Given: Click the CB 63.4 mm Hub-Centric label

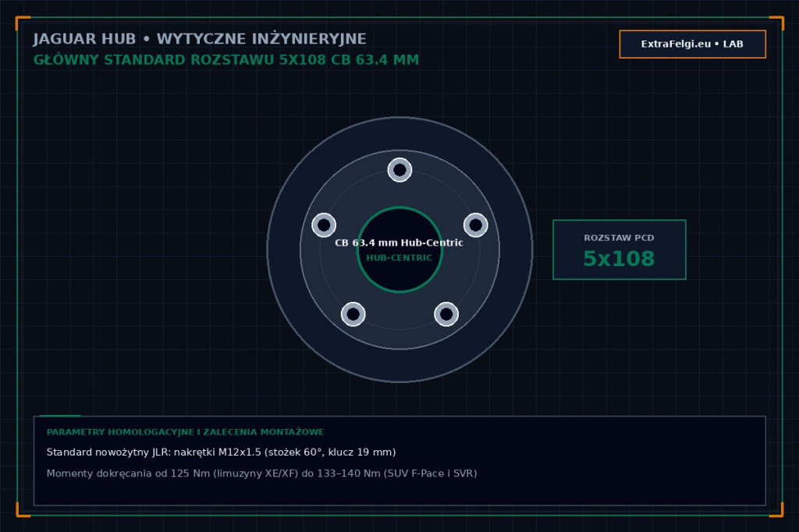Looking at the screenshot, I should tap(399, 243).
